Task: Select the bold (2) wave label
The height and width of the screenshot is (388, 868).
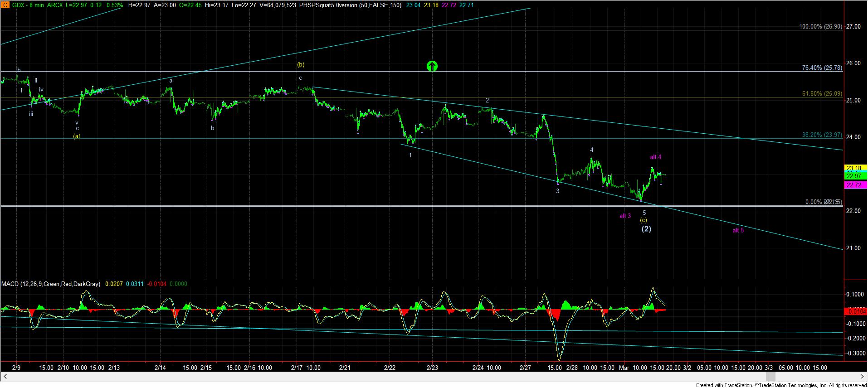Action: [x=646, y=229]
